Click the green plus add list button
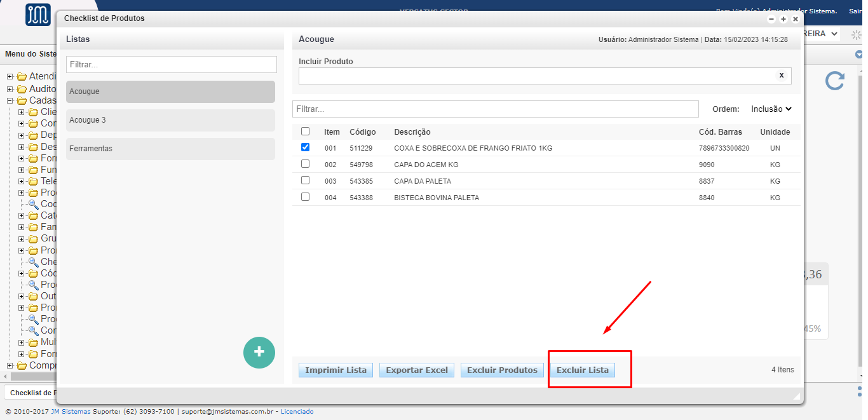Screen dimensions: 868x420 (x=259, y=352)
